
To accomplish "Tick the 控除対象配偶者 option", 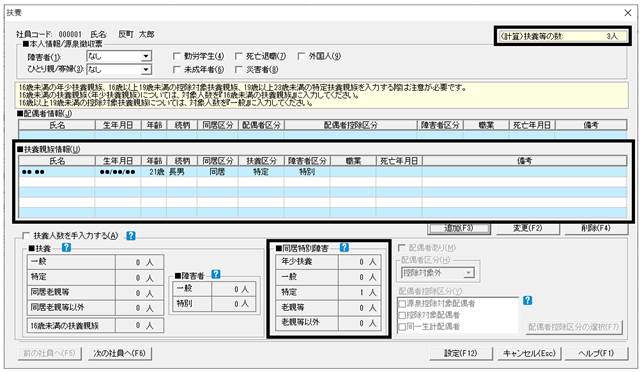I will (402, 316).
